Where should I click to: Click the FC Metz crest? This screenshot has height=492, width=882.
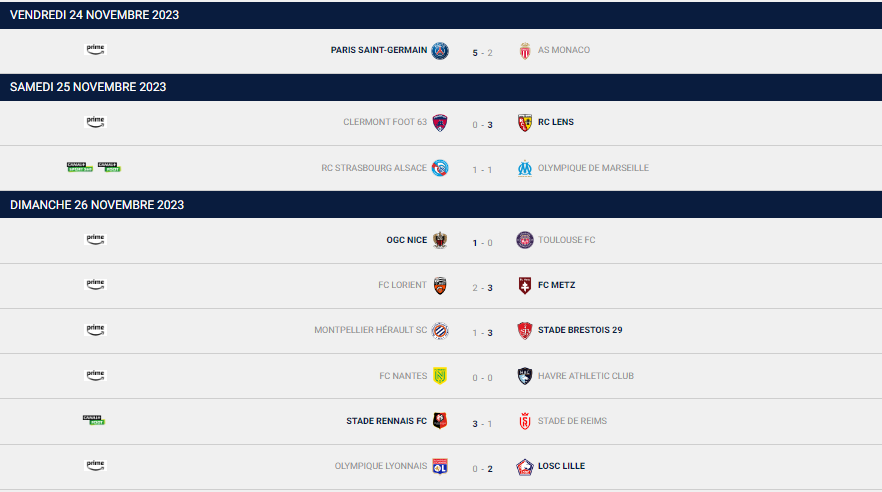[x=525, y=285]
